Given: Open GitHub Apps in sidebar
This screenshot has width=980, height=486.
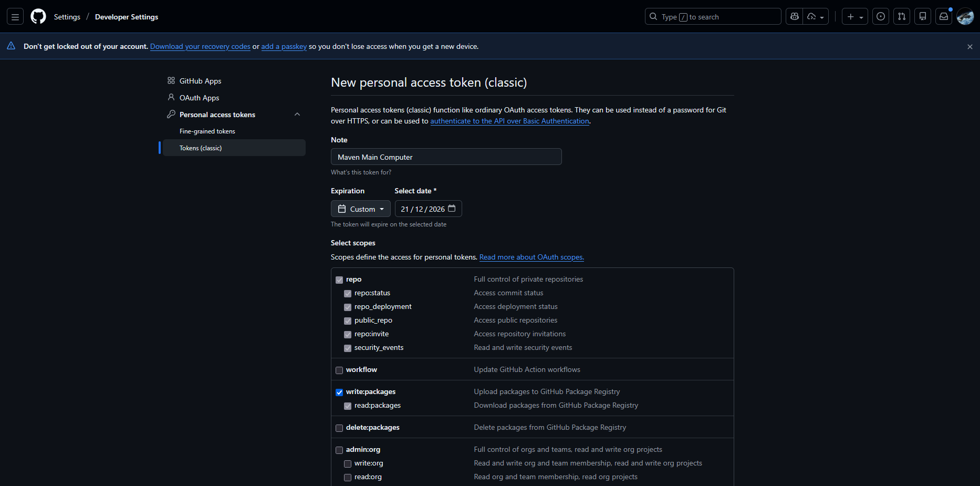Looking at the screenshot, I should [200, 81].
